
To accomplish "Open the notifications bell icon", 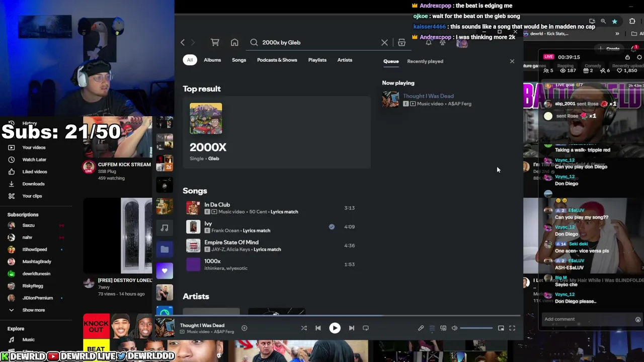I will coord(429,43).
